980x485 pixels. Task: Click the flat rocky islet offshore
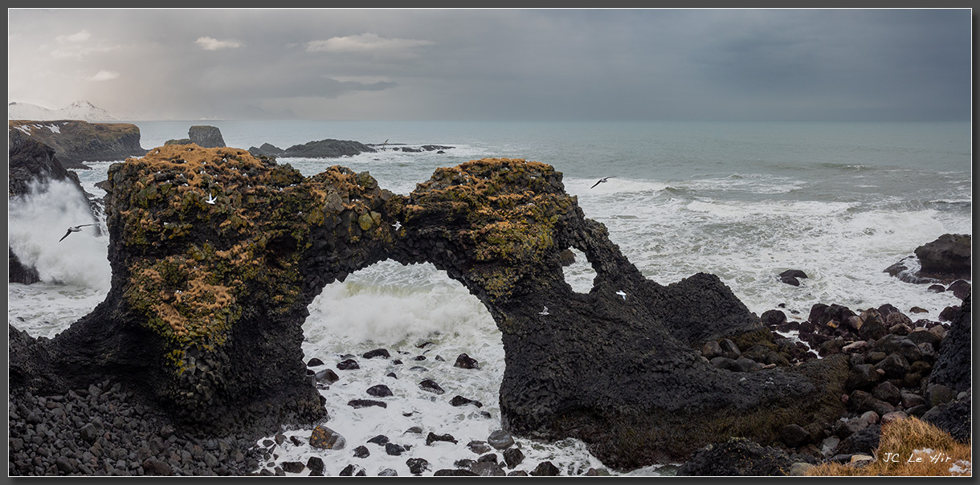pos(325,149)
